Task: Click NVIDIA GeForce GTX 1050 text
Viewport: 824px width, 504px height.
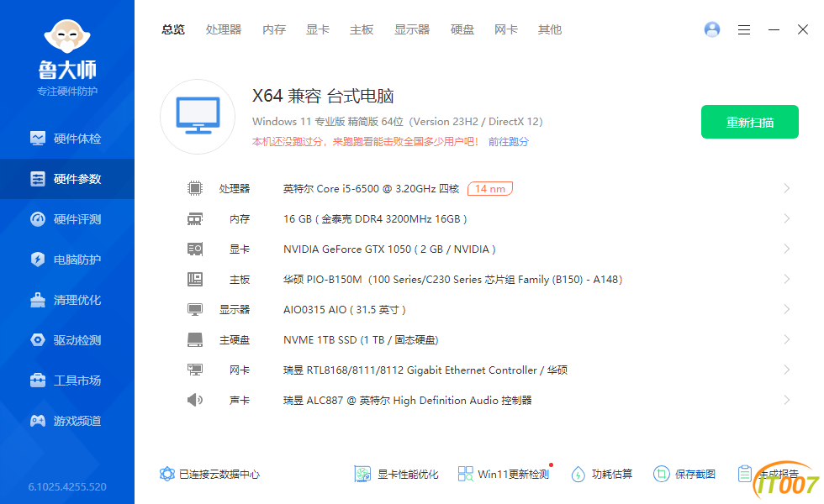Action: pyautogui.click(x=389, y=249)
